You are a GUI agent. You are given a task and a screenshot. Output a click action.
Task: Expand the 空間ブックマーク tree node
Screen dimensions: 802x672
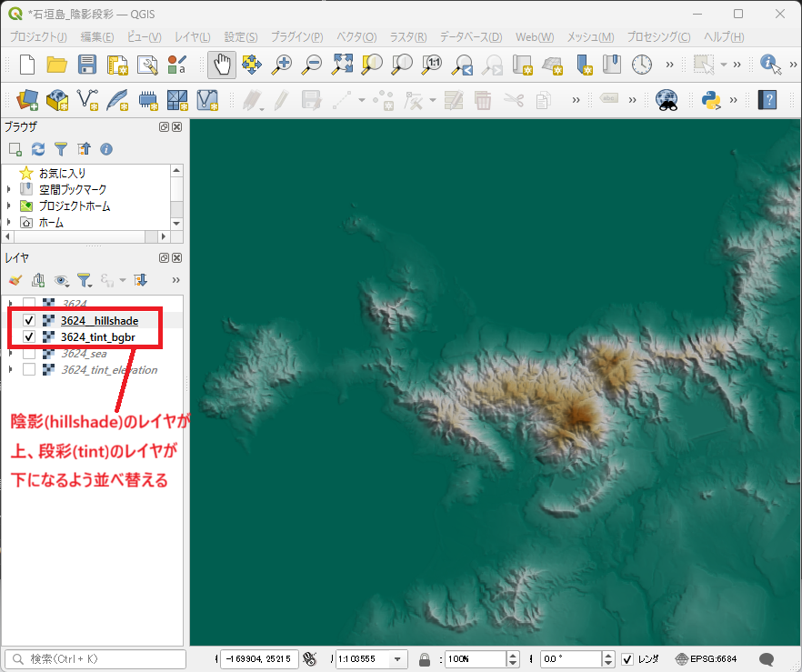(9, 189)
